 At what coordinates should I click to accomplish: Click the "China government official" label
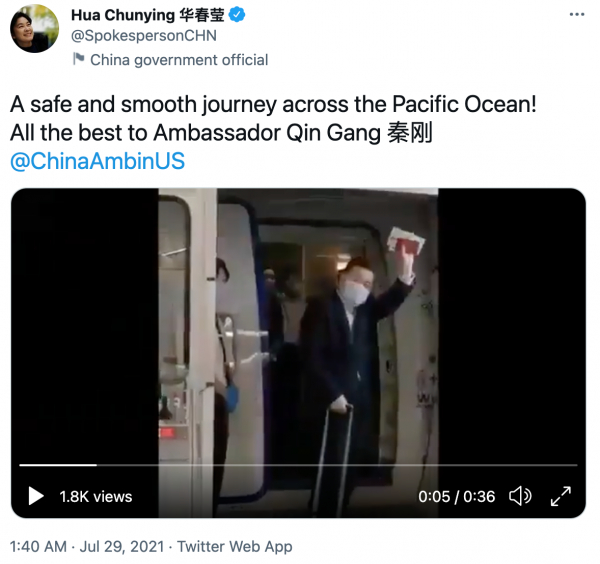click(x=179, y=60)
